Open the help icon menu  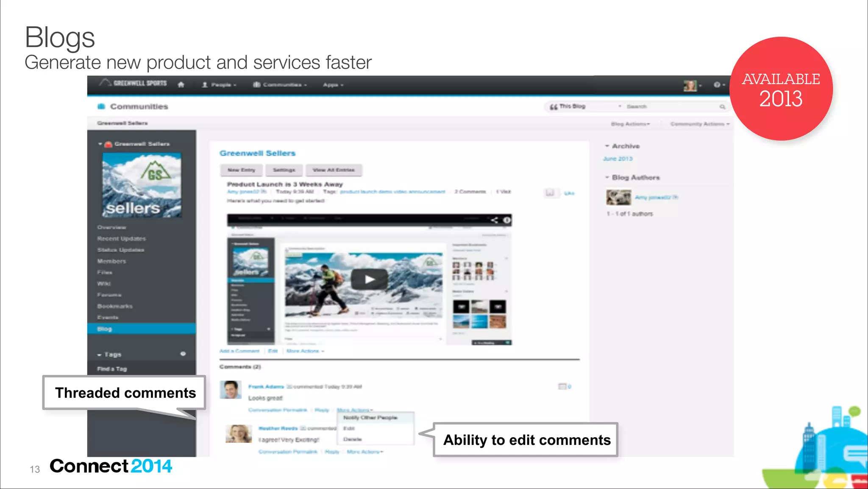[719, 85]
